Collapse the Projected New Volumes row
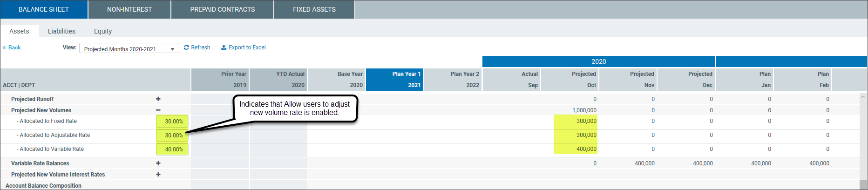Screen dimensions: 868x190 pos(158,110)
